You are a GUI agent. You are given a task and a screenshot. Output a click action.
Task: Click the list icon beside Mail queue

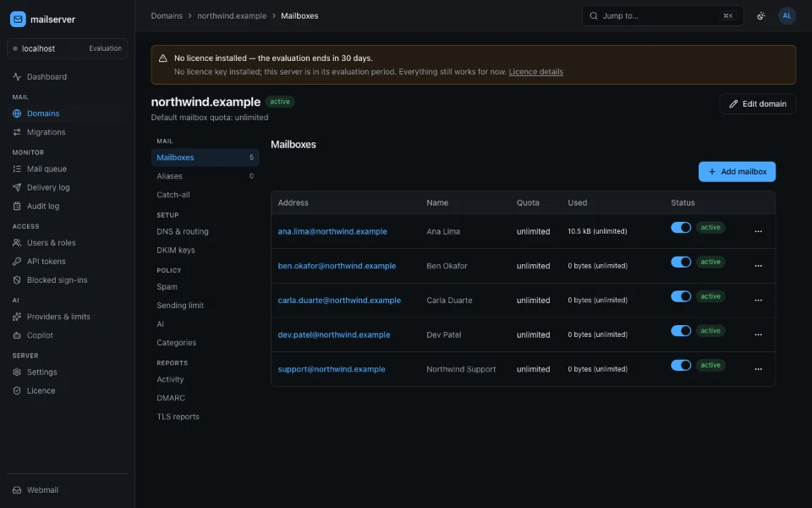[x=17, y=169]
